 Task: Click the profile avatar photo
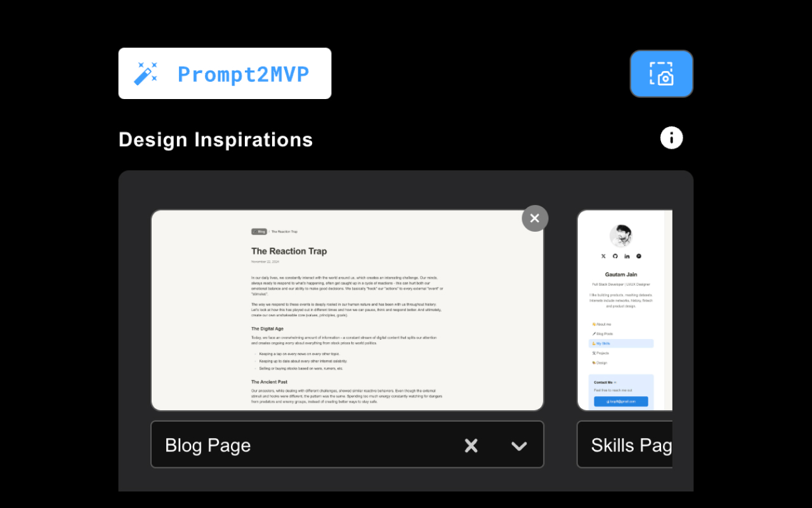point(620,236)
